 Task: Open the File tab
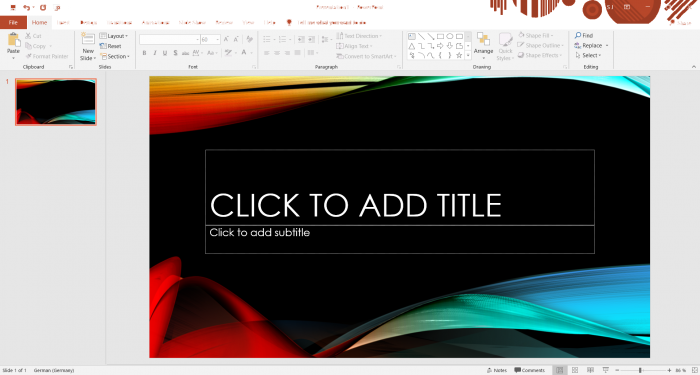tap(13, 22)
